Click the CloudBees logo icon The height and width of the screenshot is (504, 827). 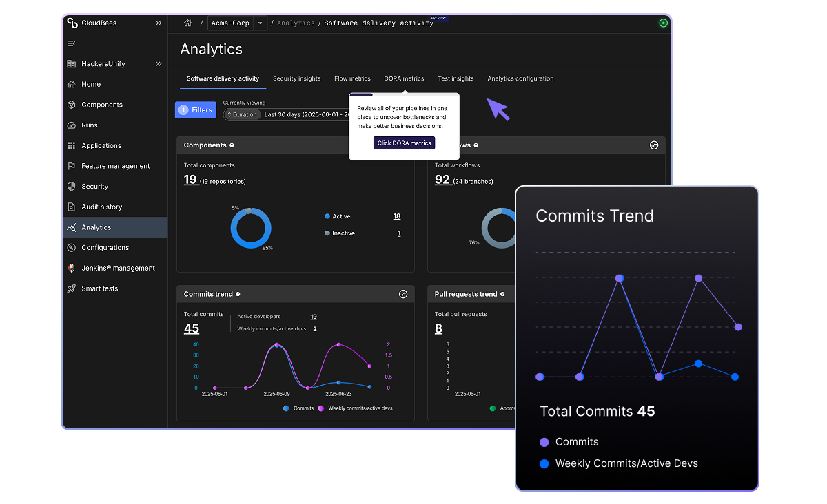pyautogui.click(x=72, y=23)
